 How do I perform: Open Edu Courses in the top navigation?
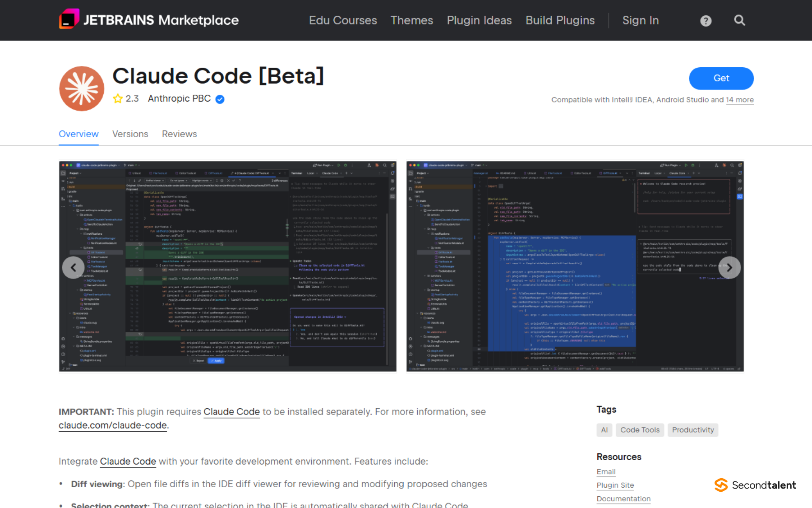(x=343, y=20)
